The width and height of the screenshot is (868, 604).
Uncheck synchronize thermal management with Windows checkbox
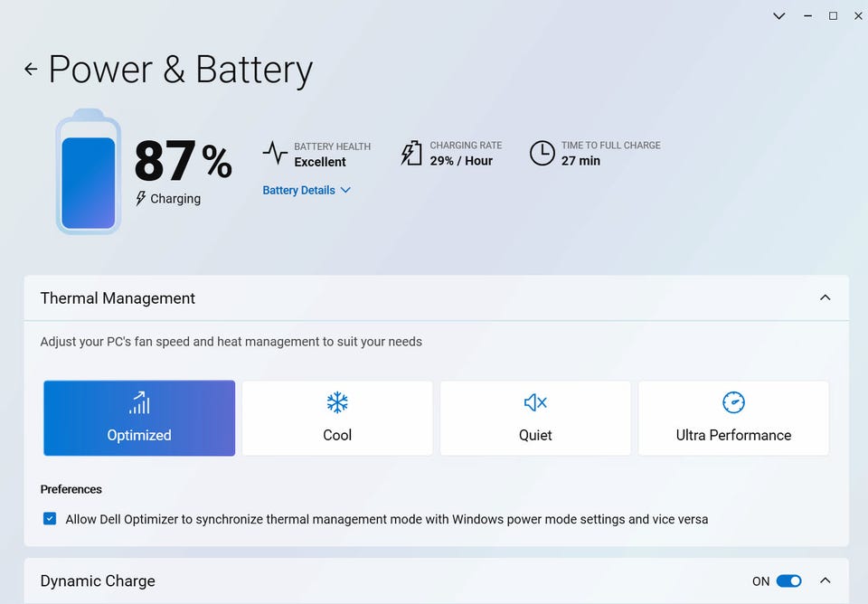[50, 519]
